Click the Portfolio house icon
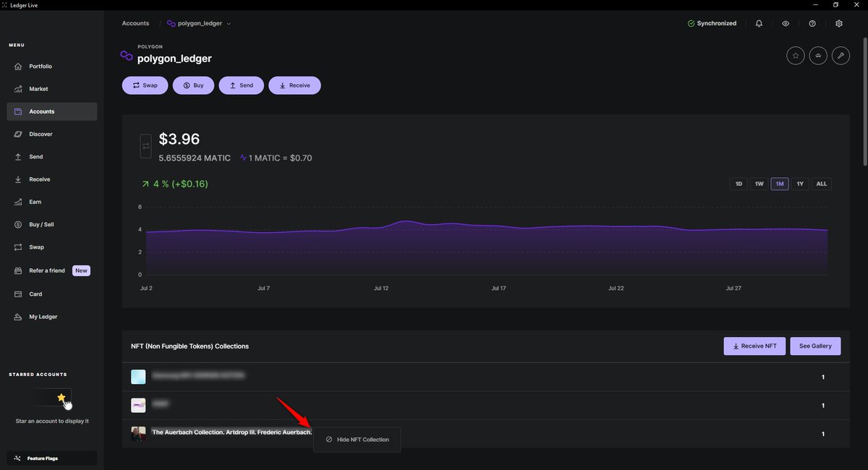This screenshot has height=470, width=868. tap(18, 67)
